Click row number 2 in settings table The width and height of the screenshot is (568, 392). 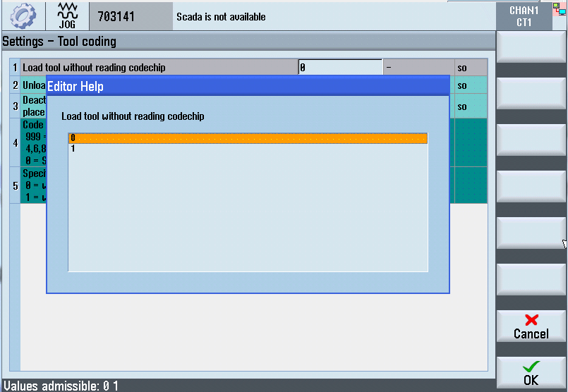click(x=15, y=85)
